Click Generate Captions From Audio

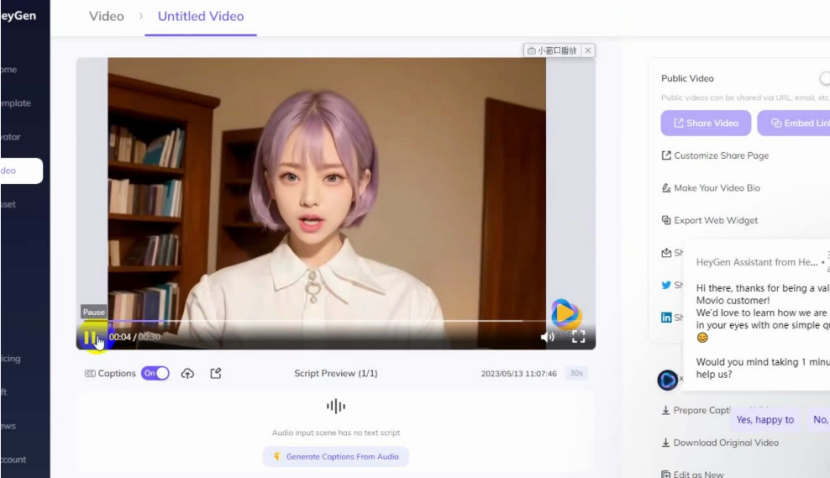[x=336, y=456]
